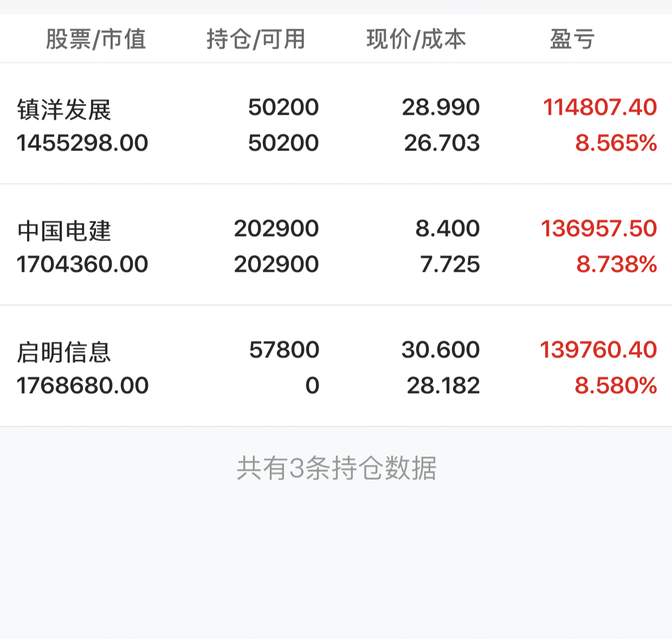
Task: Tap the 8.738% gain percentage
Action: coord(617,264)
